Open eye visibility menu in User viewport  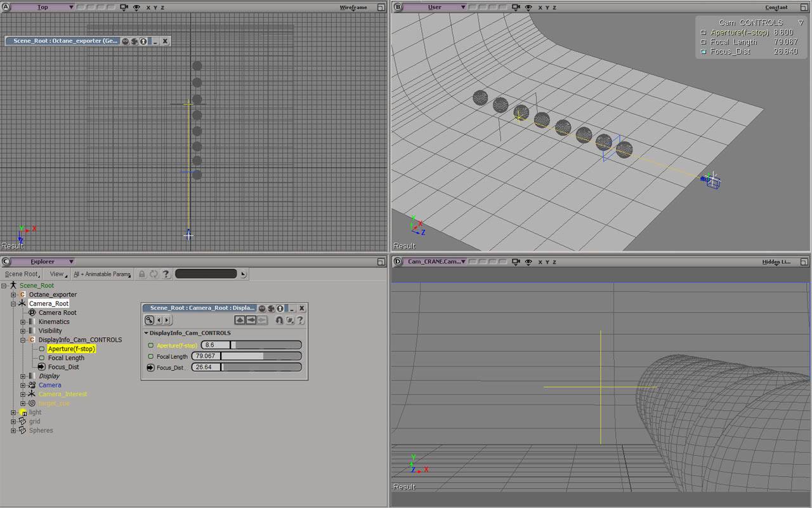[528, 8]
